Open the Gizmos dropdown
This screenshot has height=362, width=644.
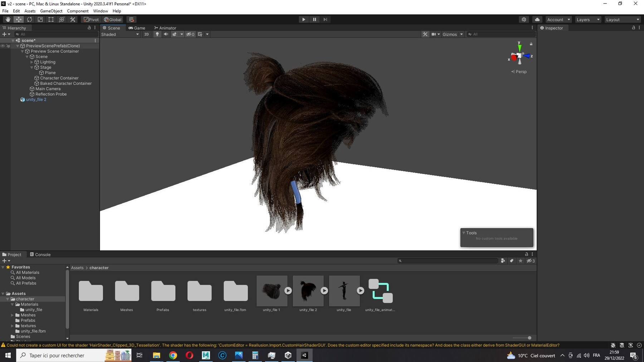[x=453, y=34]
